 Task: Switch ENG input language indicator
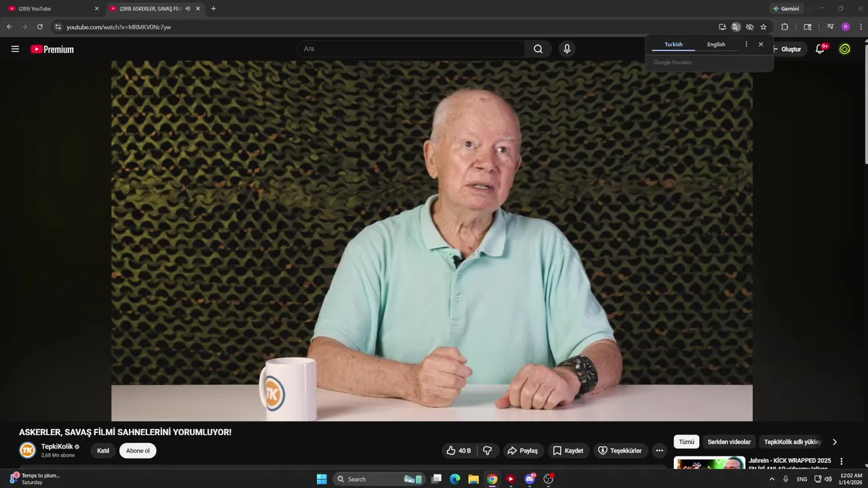coord(802,479)
